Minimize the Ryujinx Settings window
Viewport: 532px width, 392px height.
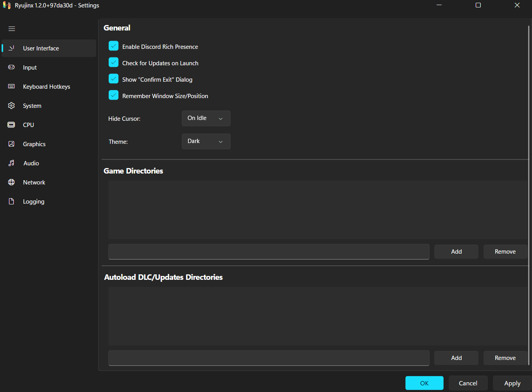439,5
